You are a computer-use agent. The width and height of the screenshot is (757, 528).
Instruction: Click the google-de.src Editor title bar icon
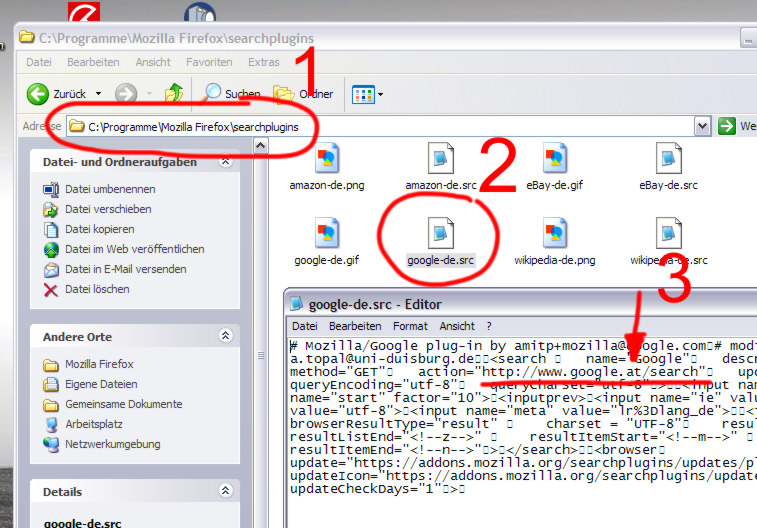(296, 304)
